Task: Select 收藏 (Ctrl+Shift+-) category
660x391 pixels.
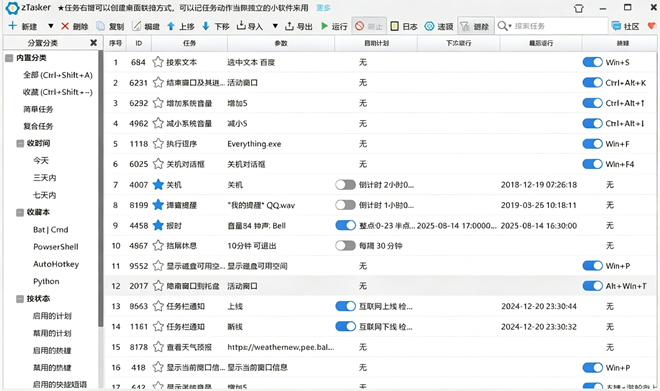Action: pyautogui.click(x=58, y=92)
